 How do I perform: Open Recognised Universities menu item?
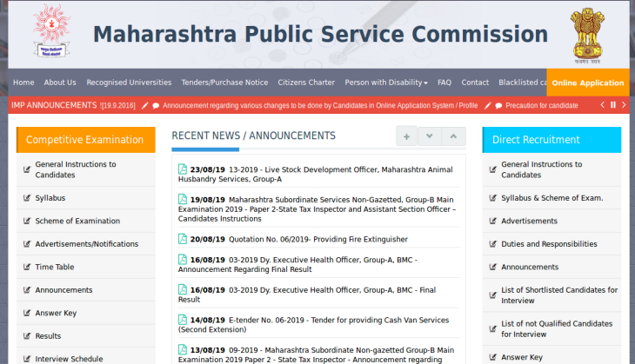tap(129, 83)
